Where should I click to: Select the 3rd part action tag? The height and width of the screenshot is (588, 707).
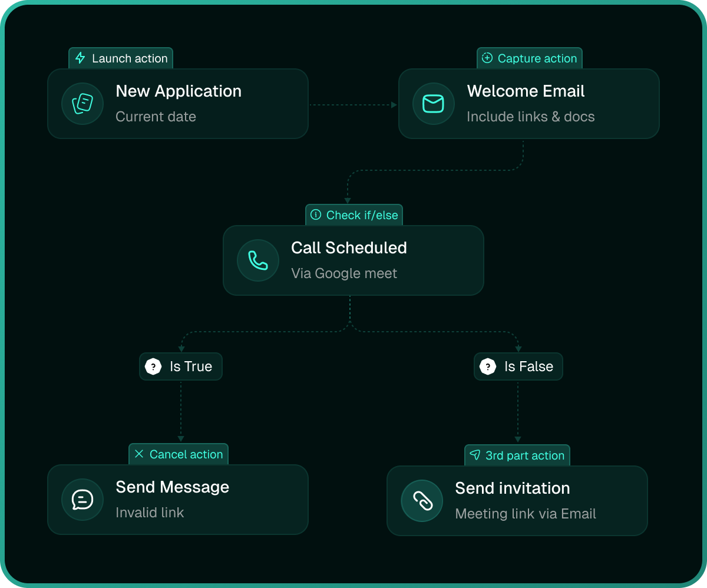click(517, 455)
